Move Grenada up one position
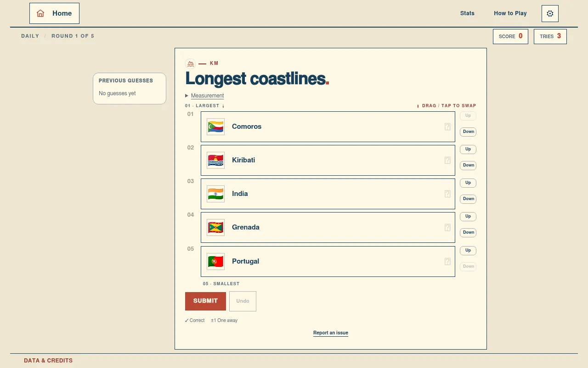 [468, 216]
